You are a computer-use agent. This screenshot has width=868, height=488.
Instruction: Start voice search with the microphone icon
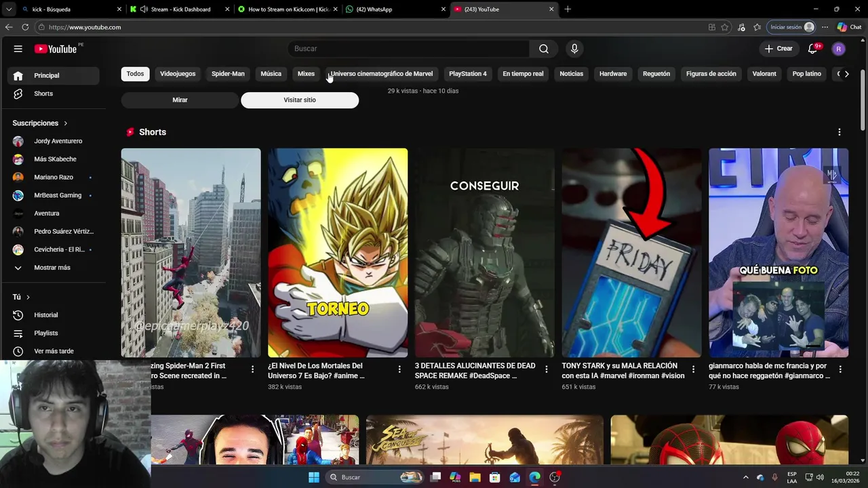click(x=574, y=49)
